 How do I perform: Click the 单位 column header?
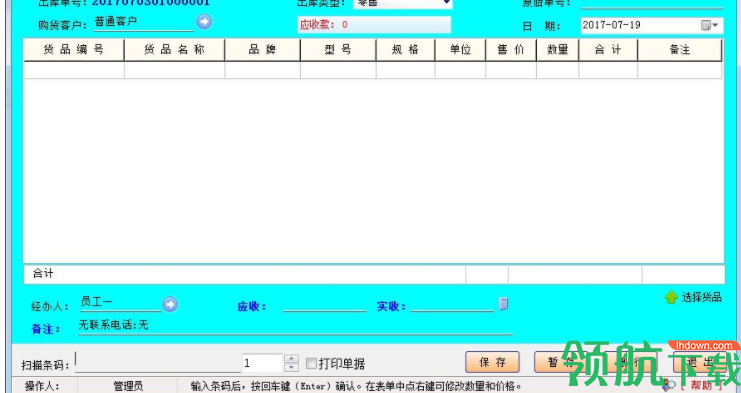pos(460,50)
